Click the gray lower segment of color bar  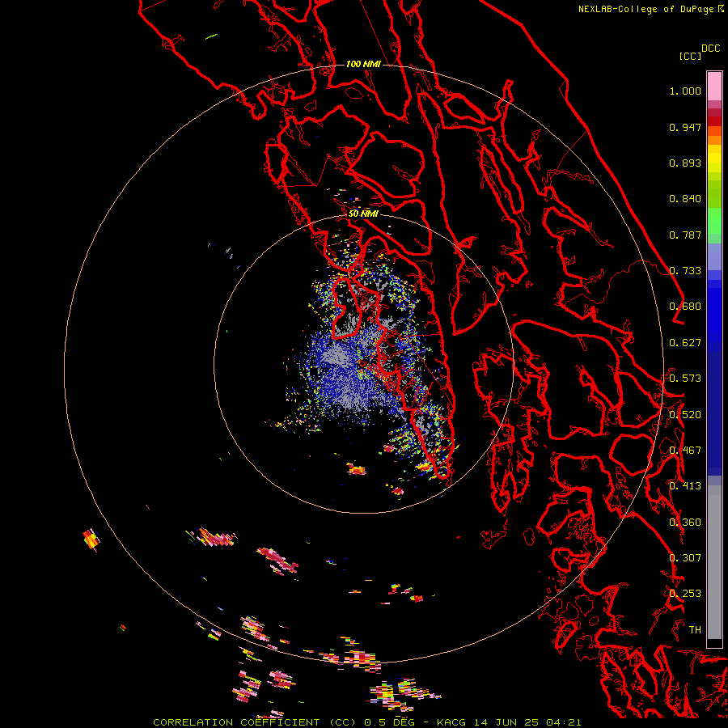pyautogui.click(x=714, y=562)
